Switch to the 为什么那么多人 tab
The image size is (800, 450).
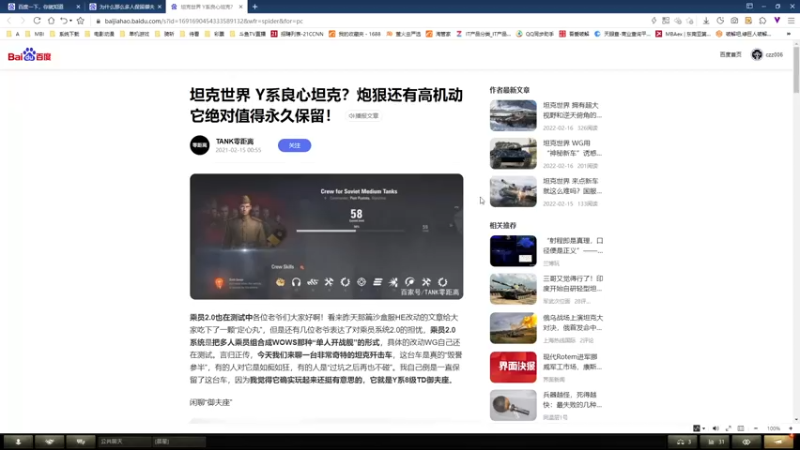(x=125, y=7)
